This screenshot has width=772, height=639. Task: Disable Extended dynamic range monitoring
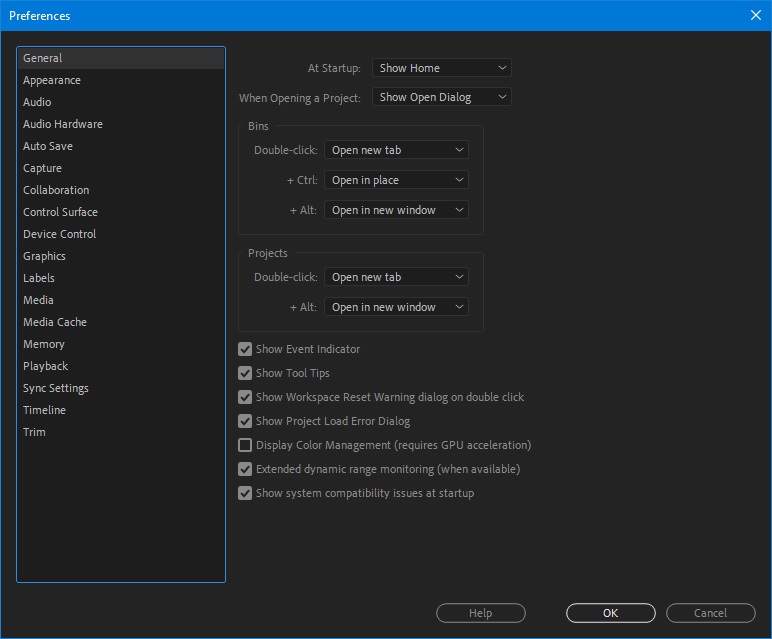[245, 469]
